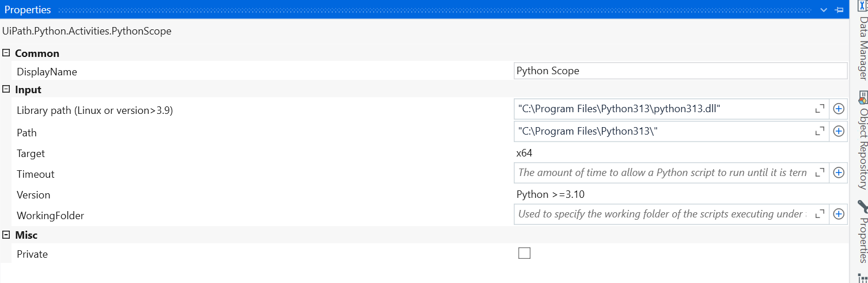Screen dimensions: 868x283
Task: Click plus icon beside WorkingFolder field
Action: point(839,214)
